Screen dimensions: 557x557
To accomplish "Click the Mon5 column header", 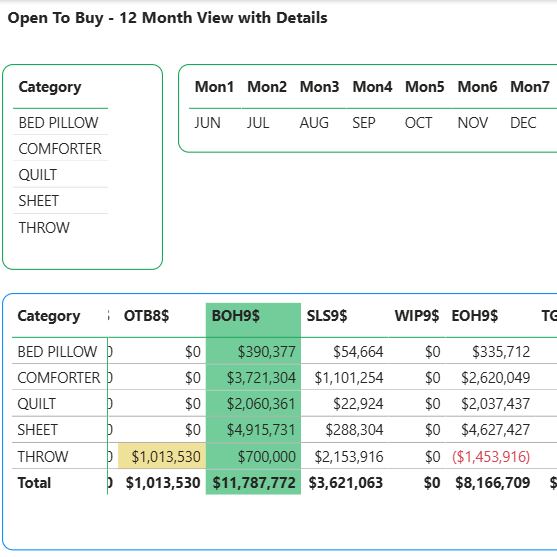I will click(424, 87).
